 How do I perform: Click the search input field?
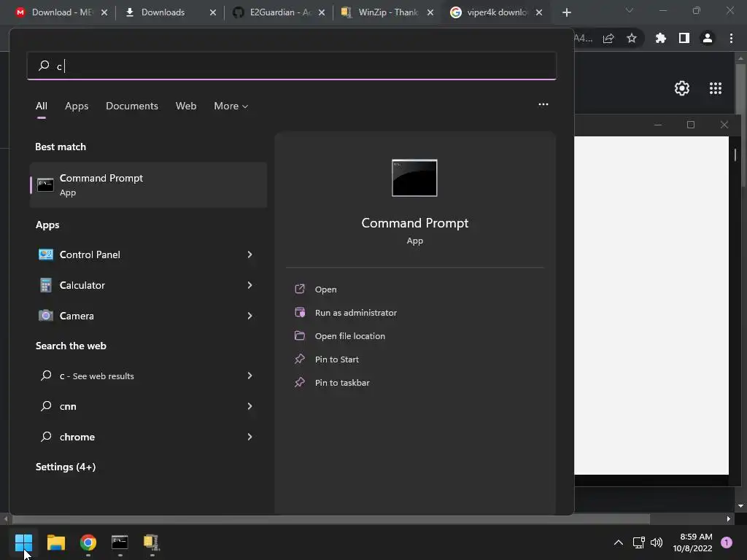click(292, 66)
